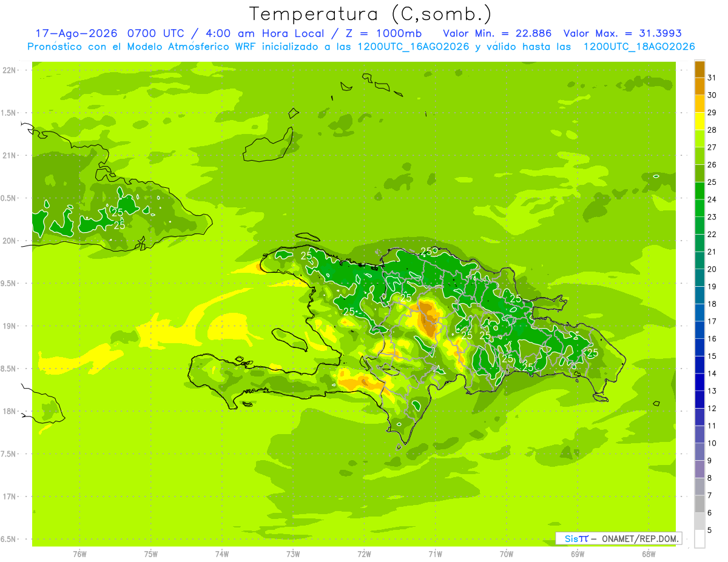Select the dark brown swatch above legend 31

(x=699, y=69)
